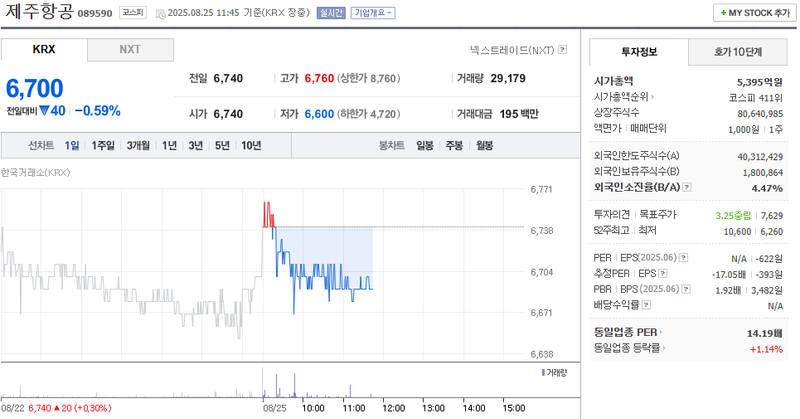Open the 기업개요 dropdown
This screenshot has width=800, height=419.
(x=373, y=13)
